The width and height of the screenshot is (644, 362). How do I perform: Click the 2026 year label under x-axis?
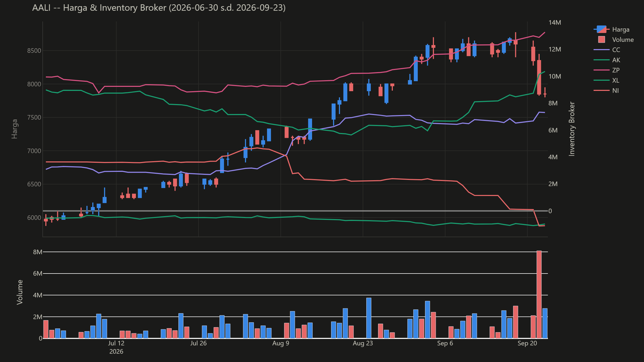tap(116, 352)
